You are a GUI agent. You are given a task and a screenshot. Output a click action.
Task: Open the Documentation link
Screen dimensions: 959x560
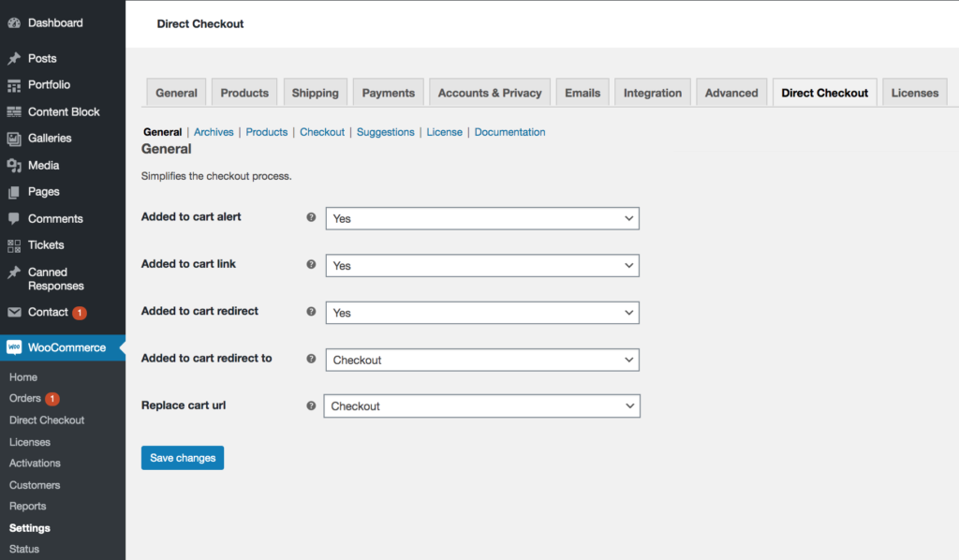click(x=510, y=132)
